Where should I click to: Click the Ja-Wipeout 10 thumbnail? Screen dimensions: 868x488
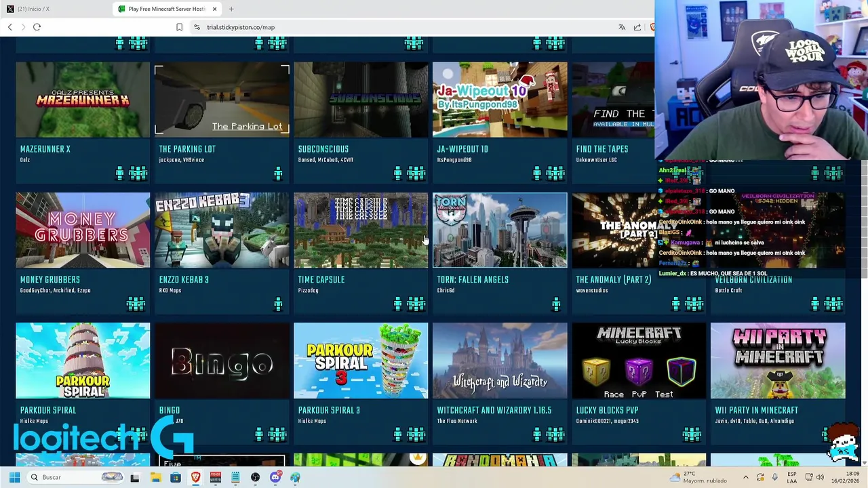pyautogui.click(x=500, y=100)
